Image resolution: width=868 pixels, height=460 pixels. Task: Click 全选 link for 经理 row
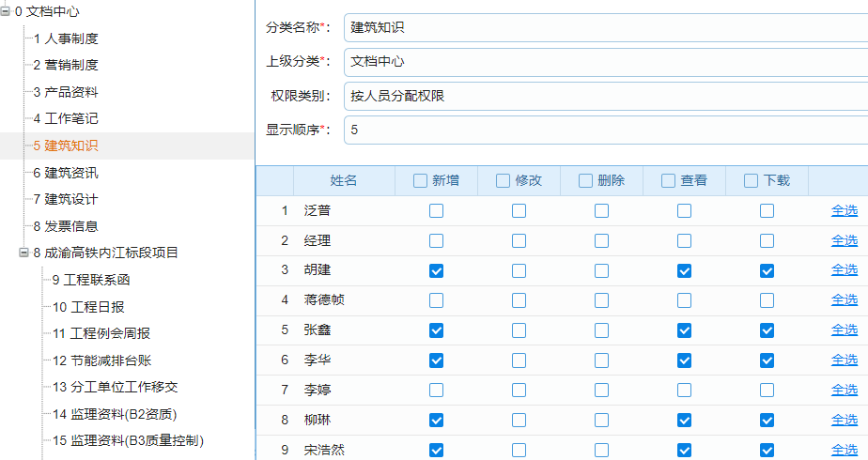tap(844, 241)
